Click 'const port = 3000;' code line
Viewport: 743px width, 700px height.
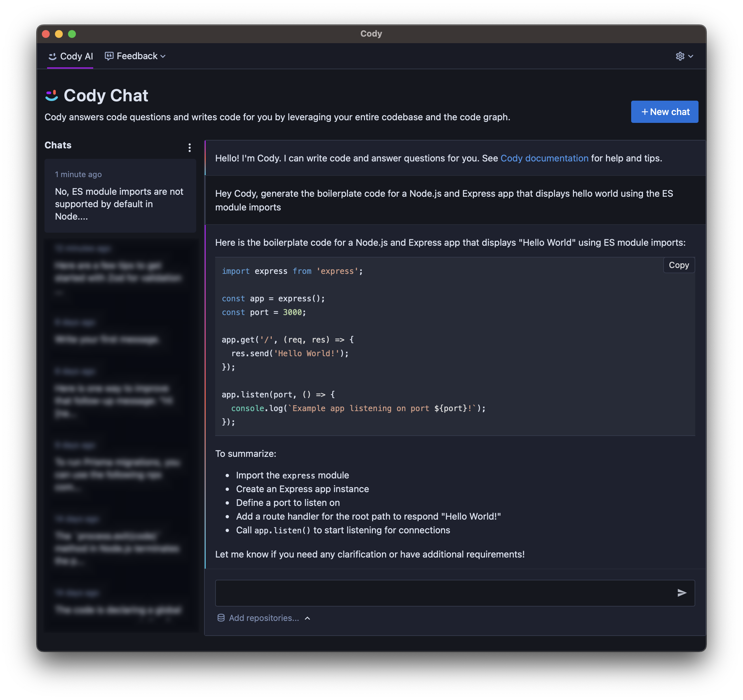264,312
